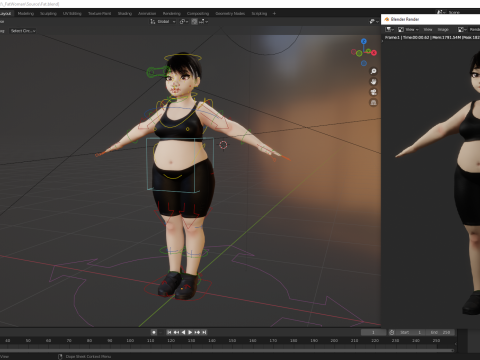Switch to the Animation workspace tab
480x360 pixels.
click(147, 14)
